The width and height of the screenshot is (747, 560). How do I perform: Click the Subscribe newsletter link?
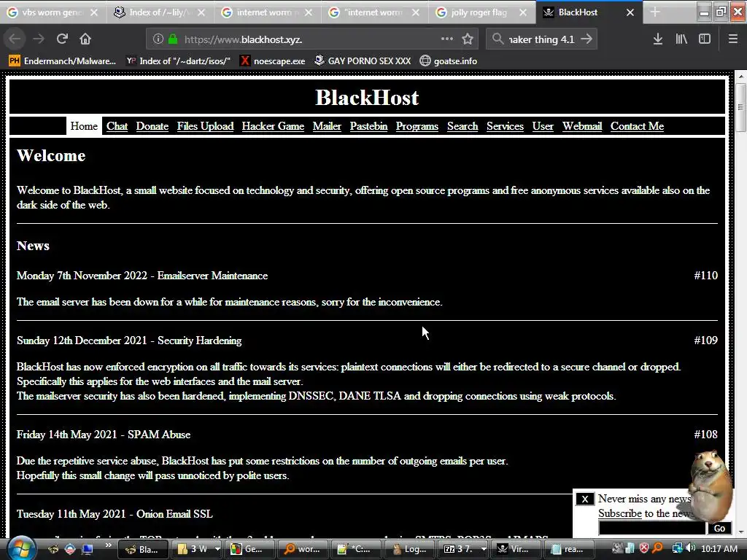620,513
